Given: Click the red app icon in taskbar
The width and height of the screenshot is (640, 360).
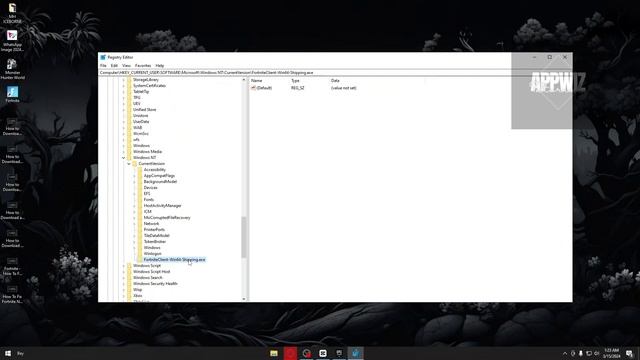Looking at the screenshot, I should click(x=290, y=353).
